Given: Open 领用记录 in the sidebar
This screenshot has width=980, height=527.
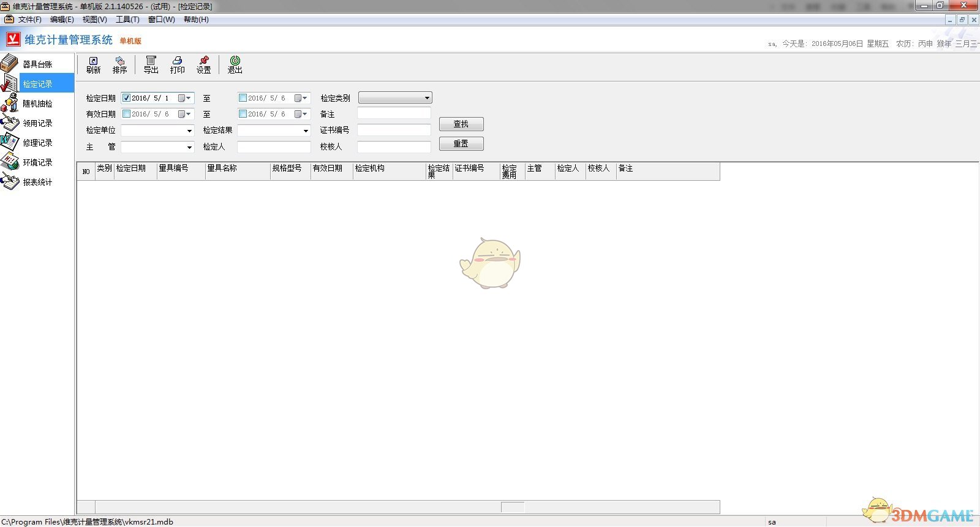Looking at the screenshot, I should (x=37, y=123).
